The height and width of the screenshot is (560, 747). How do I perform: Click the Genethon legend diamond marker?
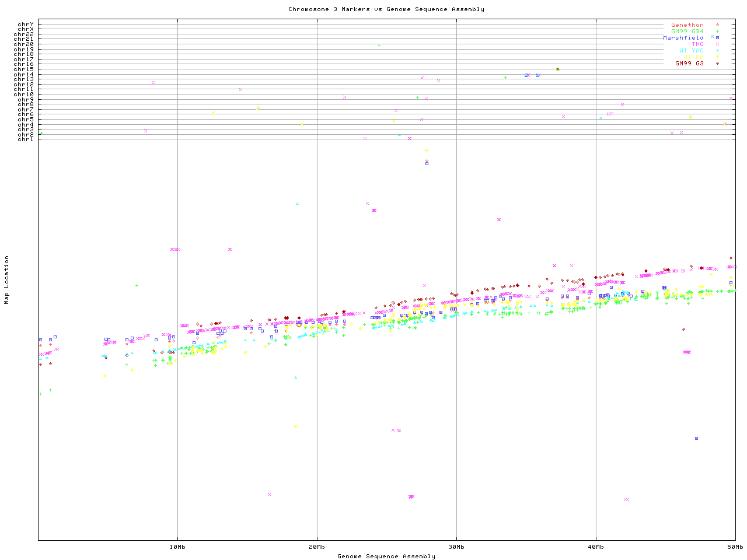coord(717,25)
